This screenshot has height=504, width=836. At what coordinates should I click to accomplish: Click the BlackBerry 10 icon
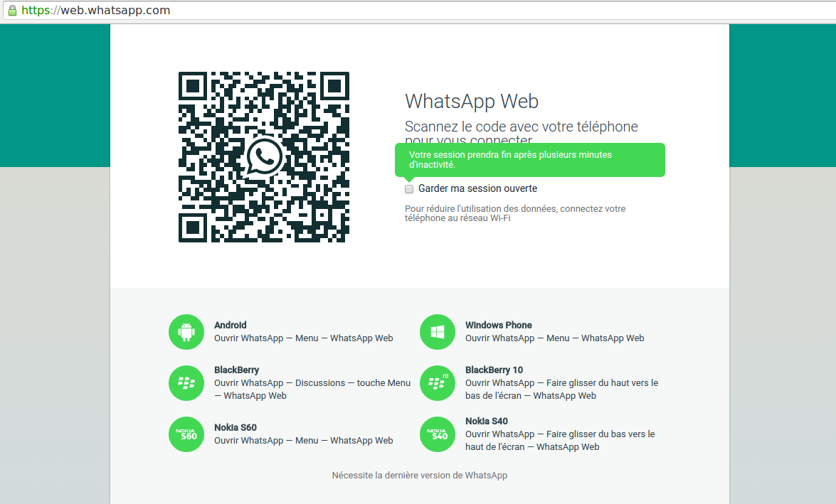tap(437, 382)
